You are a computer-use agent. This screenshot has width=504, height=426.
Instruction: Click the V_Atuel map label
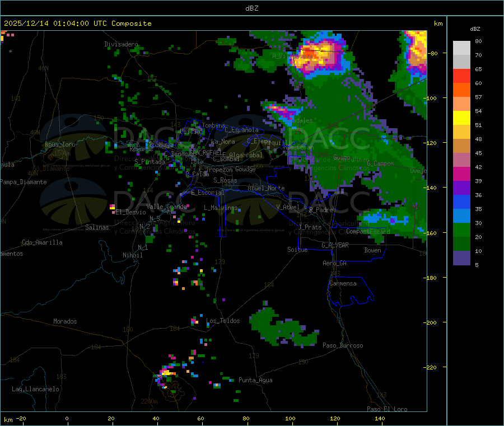pyautogui.click(x=288, y=207)
